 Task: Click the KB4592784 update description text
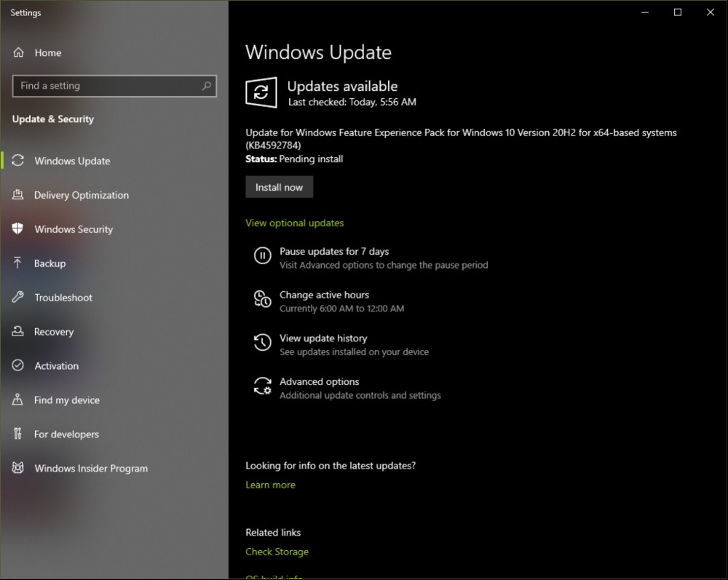(x=461, y=139)
